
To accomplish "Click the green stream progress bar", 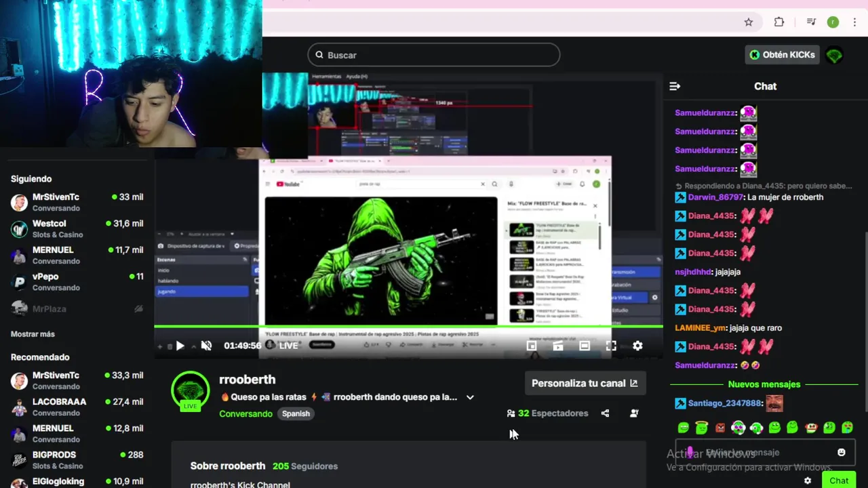I will click(x=408, y=327).
